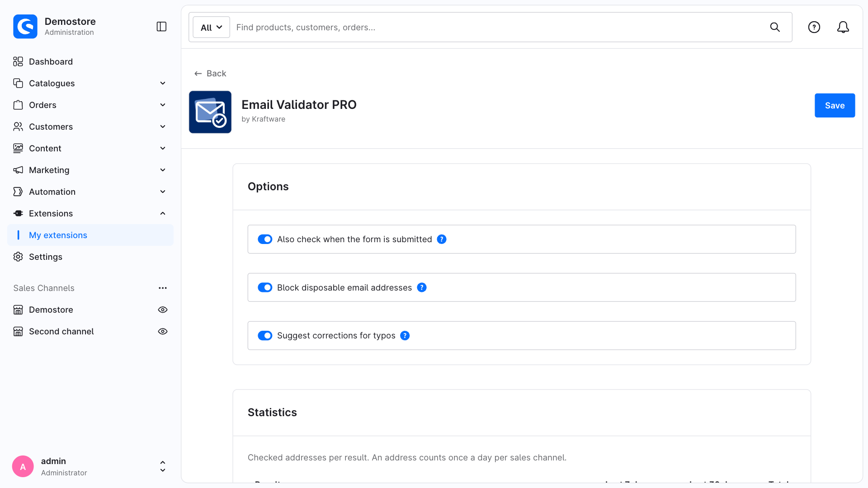Toggle Demostore visibility eye icon
868x488 pixels.
point(163,310)
